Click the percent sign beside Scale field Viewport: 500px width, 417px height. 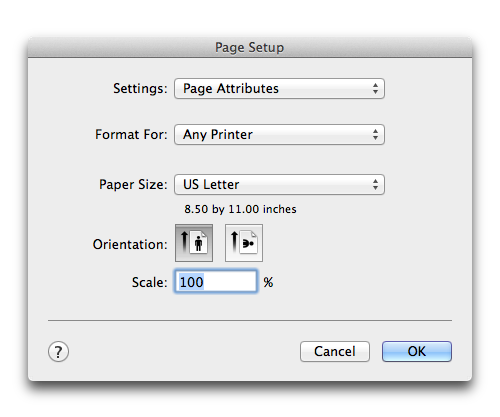tap(268, 282)
